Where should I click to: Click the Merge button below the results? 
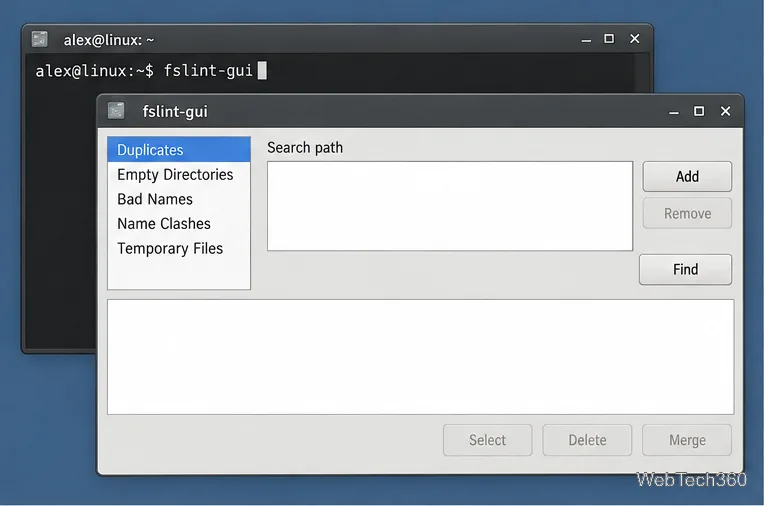(x=687, y=440)
